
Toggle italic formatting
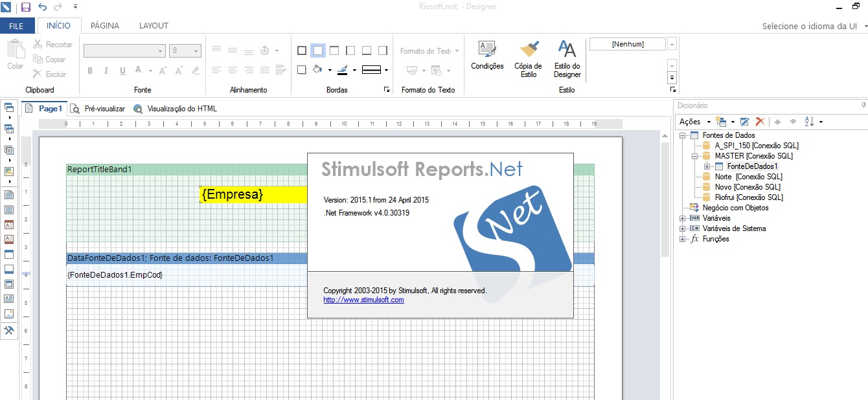click(x=106, y=71)
